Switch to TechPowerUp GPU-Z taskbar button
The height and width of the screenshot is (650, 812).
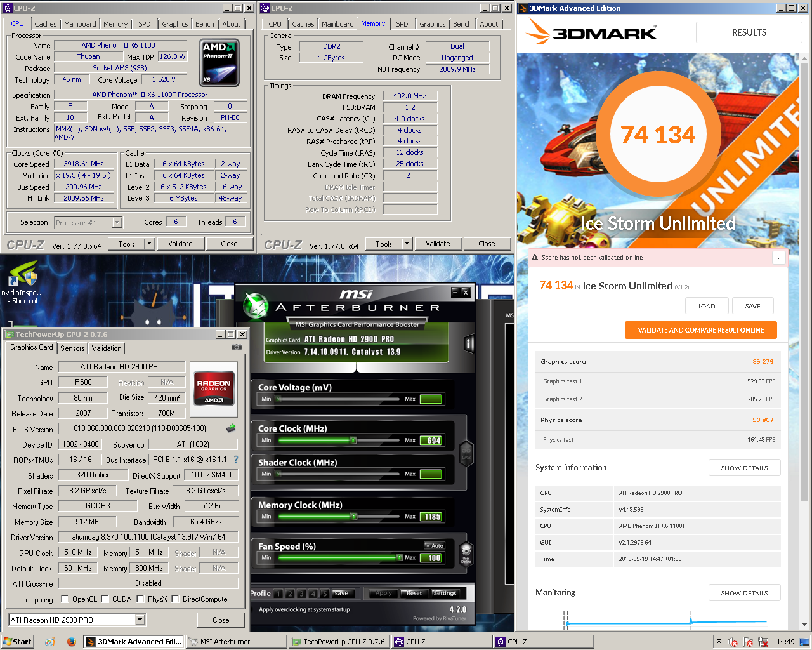339,642
